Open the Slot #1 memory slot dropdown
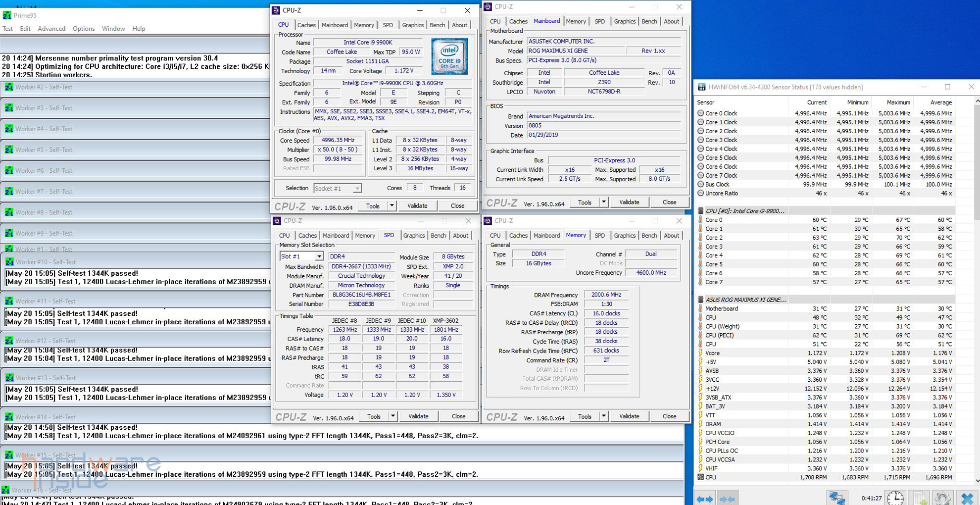This screenshot has width=980, height=505. pos(319,256)
